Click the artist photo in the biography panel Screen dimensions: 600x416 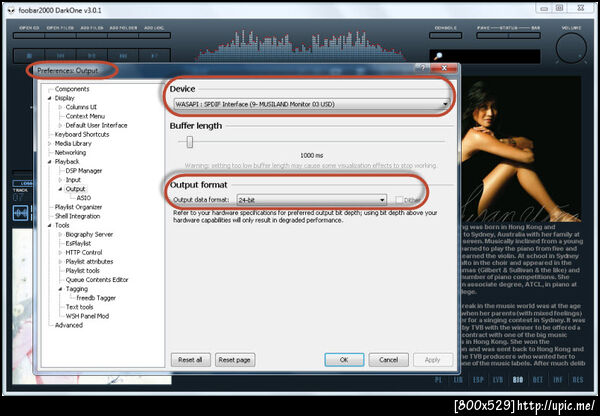(521, 150)
